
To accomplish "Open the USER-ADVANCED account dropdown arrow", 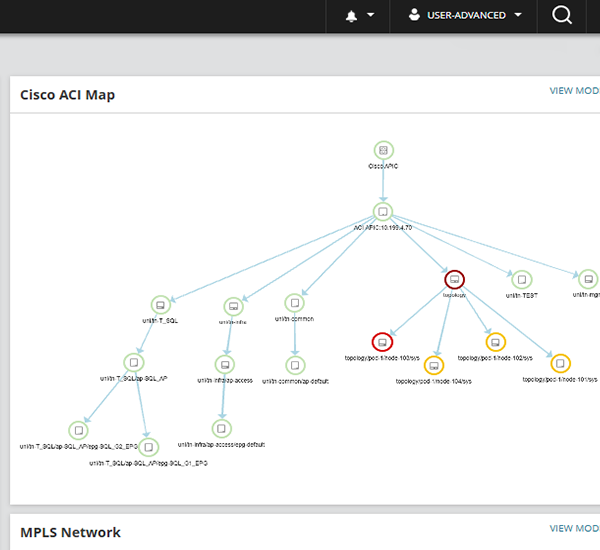I will pos(518,15).
